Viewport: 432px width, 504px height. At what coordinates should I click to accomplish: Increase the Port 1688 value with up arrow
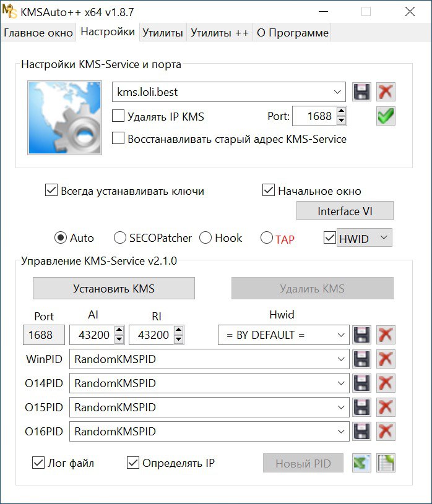(341, 111)
